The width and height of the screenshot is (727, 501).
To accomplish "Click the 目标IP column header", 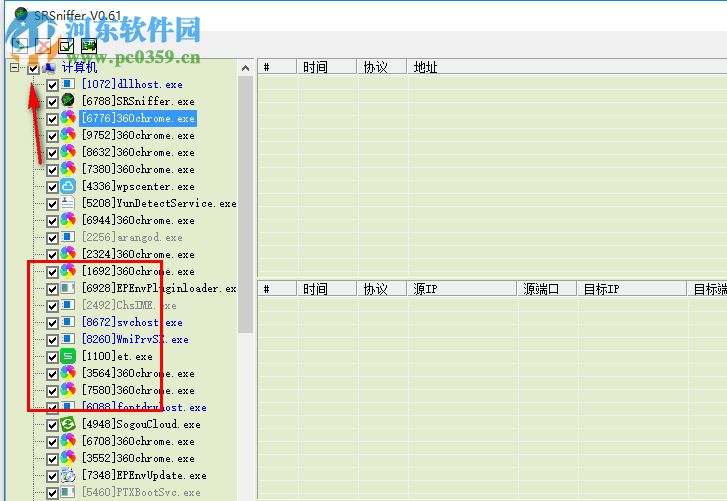I will pos(632,289).
